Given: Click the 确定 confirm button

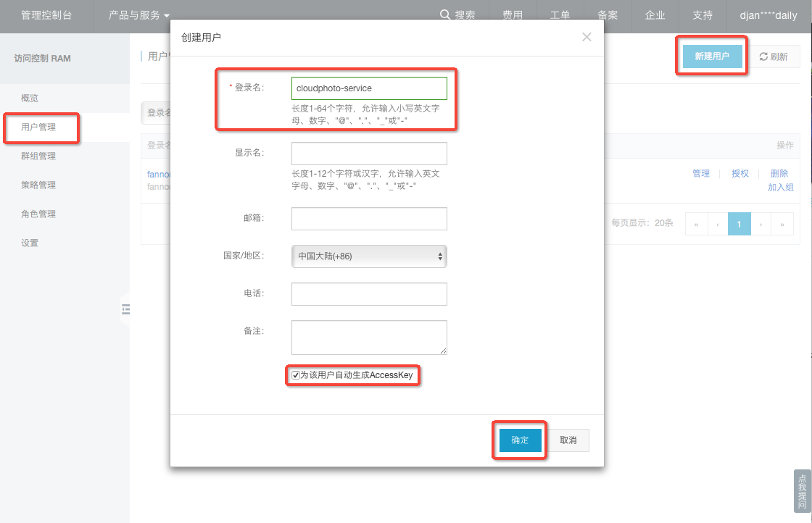Looking at the screenshot, I should click(520, 440).
